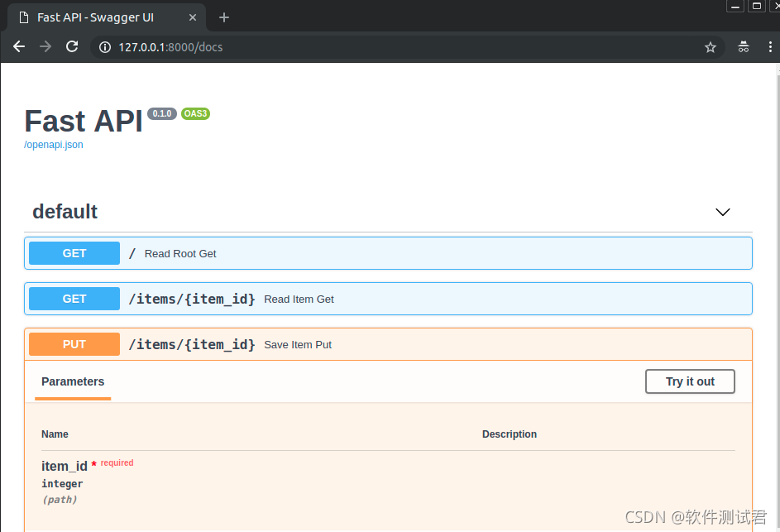Click the GET badge for Read Item Get

74,299
